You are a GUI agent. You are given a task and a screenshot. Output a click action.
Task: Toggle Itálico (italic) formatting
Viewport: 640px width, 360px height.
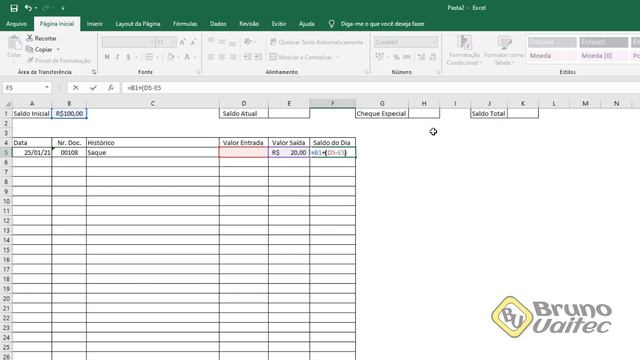pos(118,57)
